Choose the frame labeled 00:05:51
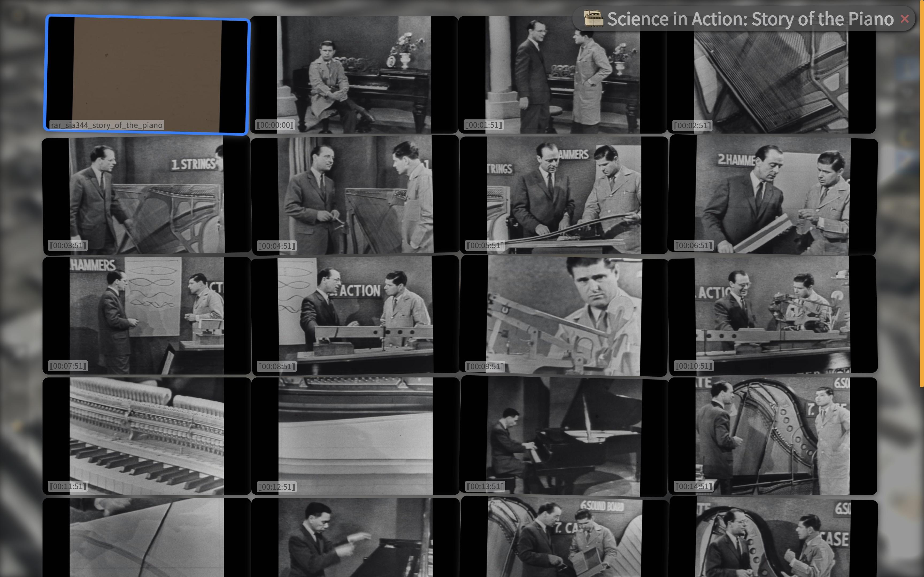Viewport: 924px width, 577px height. [564, 195]
